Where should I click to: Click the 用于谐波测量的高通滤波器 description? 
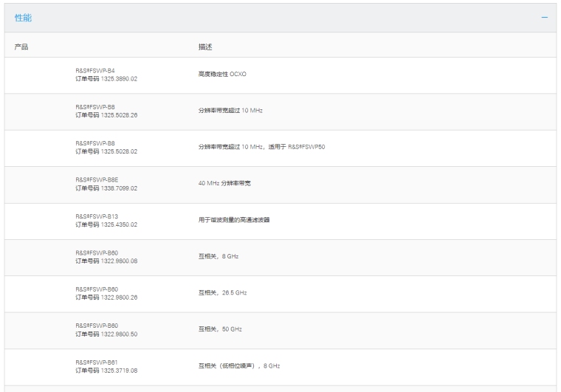pos(234,220)
